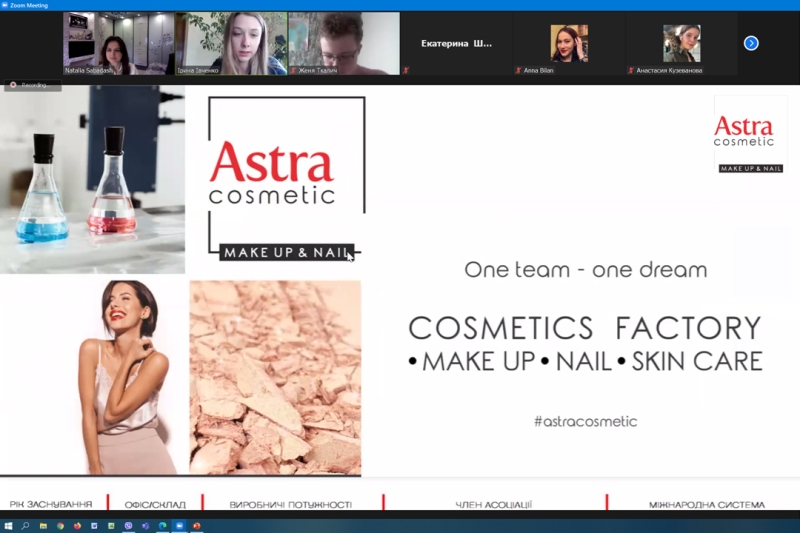Click the '#astracosmetic' hashtag
The width and height of the screenshot is (800, 533).
586,421
